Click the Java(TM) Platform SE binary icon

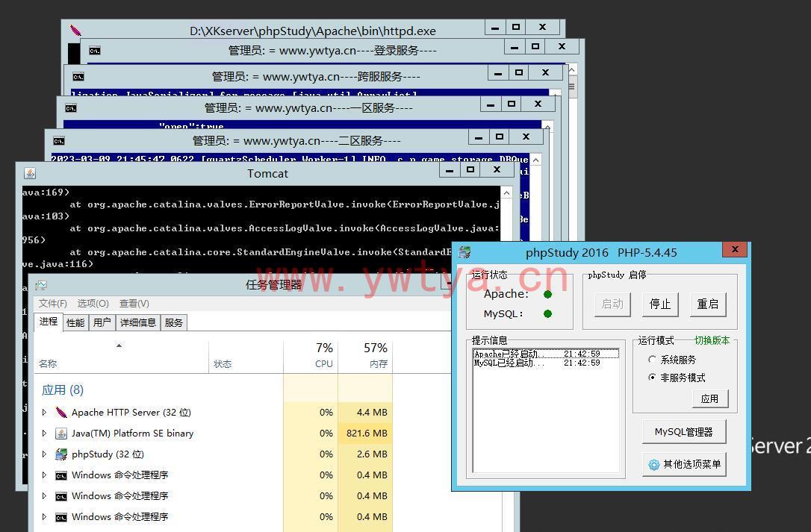61,434
